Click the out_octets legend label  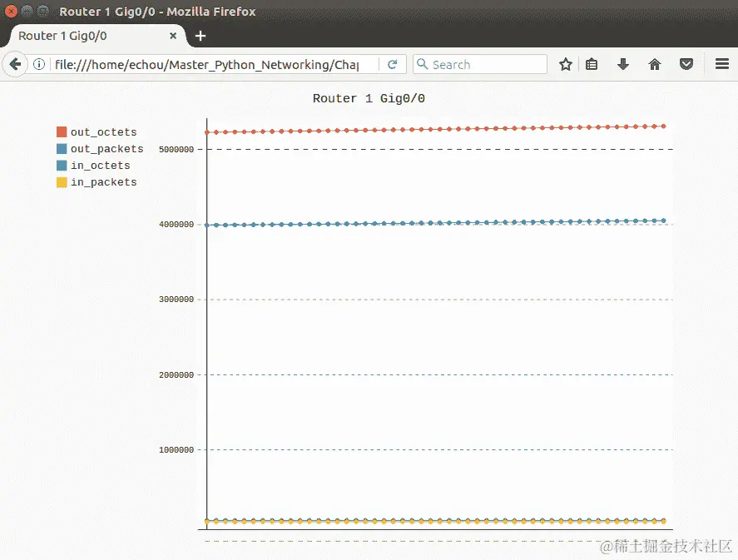tap(103, 132)
